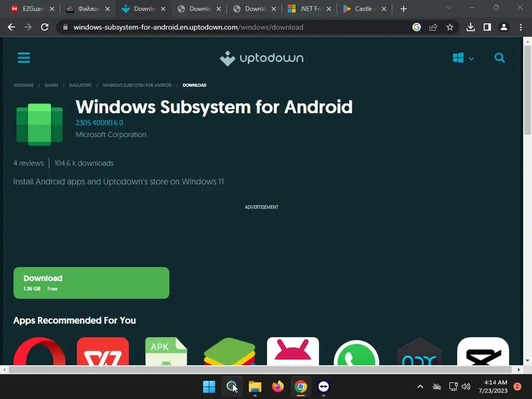Bookmark this page with the star icon
This screenshot has height=399, width=532.
449,27
